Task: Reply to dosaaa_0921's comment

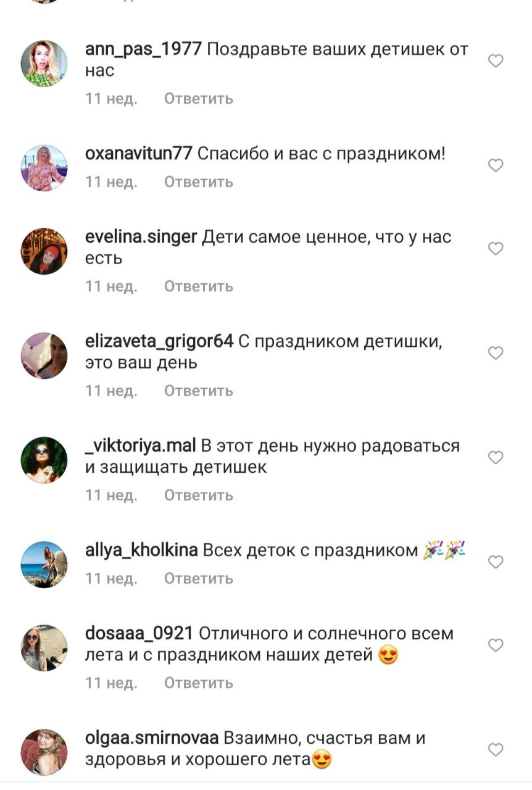Action: tap(199, 683)
